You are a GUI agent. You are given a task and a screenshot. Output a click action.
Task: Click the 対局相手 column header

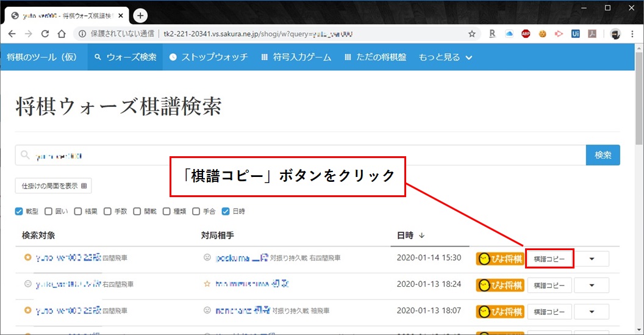click(x=218, y=236)
